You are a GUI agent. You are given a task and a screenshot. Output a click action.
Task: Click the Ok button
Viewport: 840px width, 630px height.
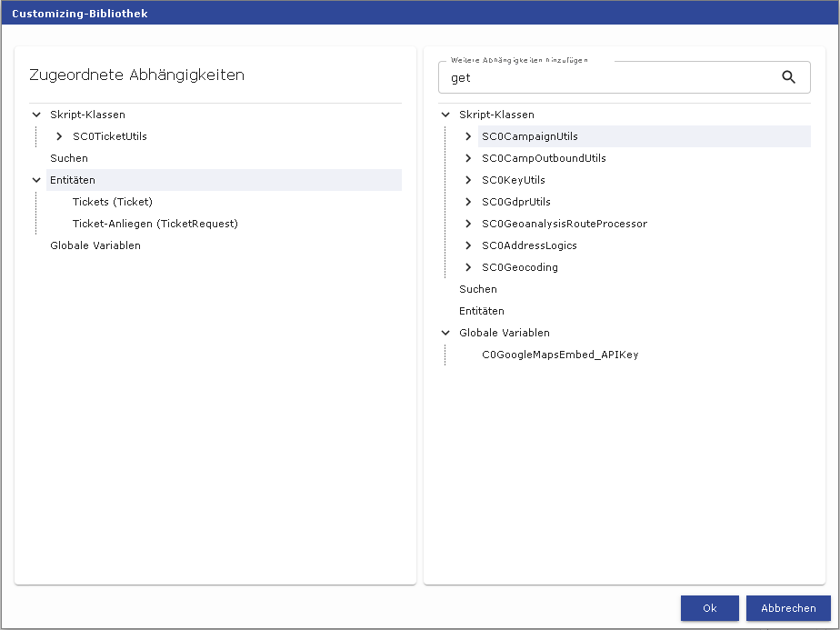[x=709, y=608]
